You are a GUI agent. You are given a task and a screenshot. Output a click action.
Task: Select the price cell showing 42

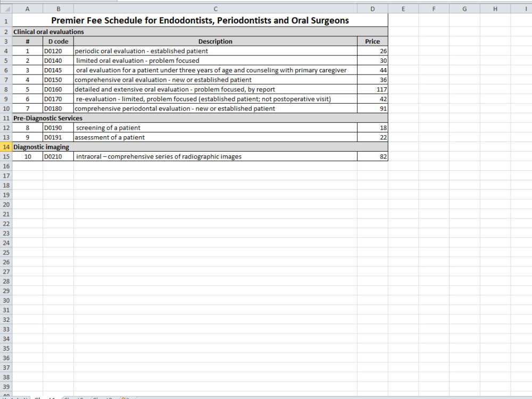372,99
